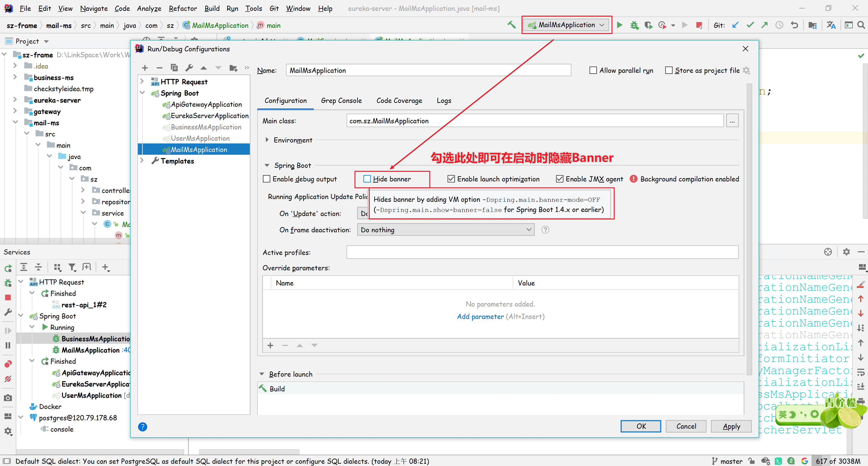The width and height of the screenshot is (868, 466).
Task: Click the green Run button in toolbar
Action: (619, 25)
